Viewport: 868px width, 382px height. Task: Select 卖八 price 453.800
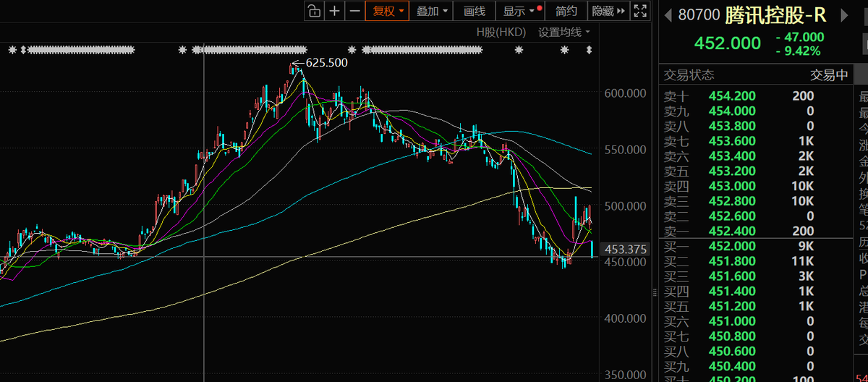click(732, 126)
